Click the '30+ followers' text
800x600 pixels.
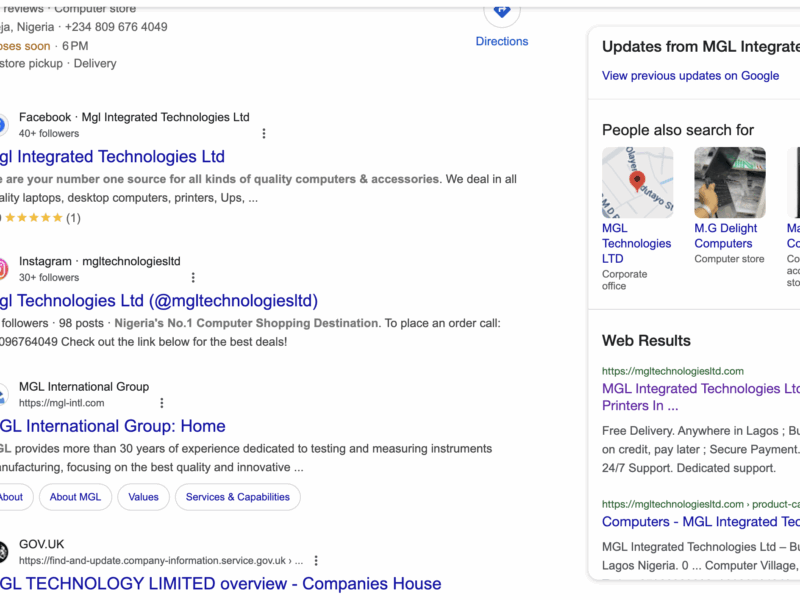[49, 278]
